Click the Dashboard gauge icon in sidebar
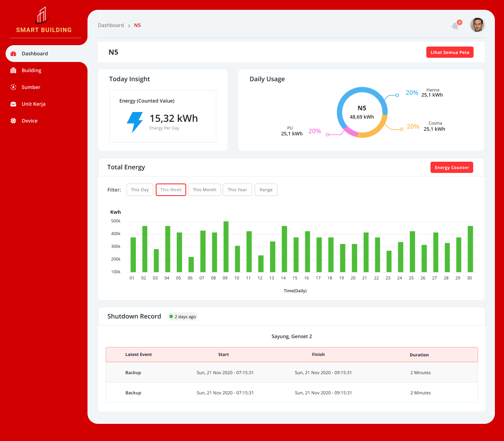 pyautogui.click(x=13, y=54)
